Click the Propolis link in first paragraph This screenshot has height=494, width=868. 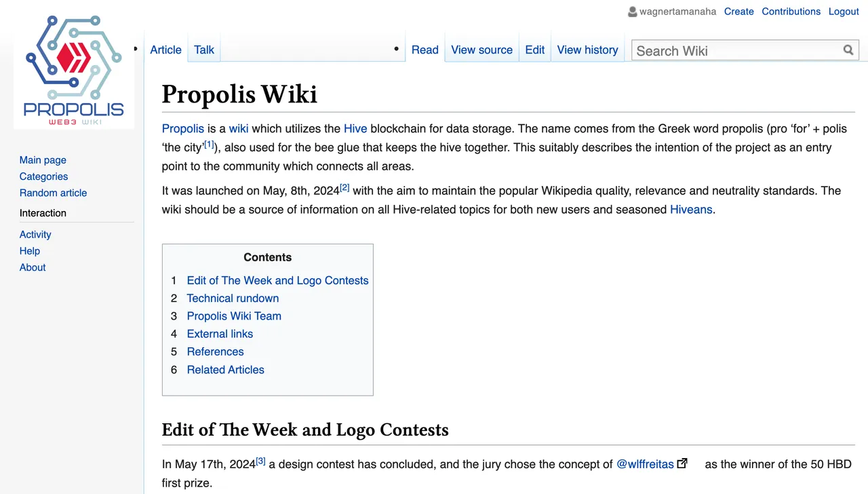tap(183, 129)
